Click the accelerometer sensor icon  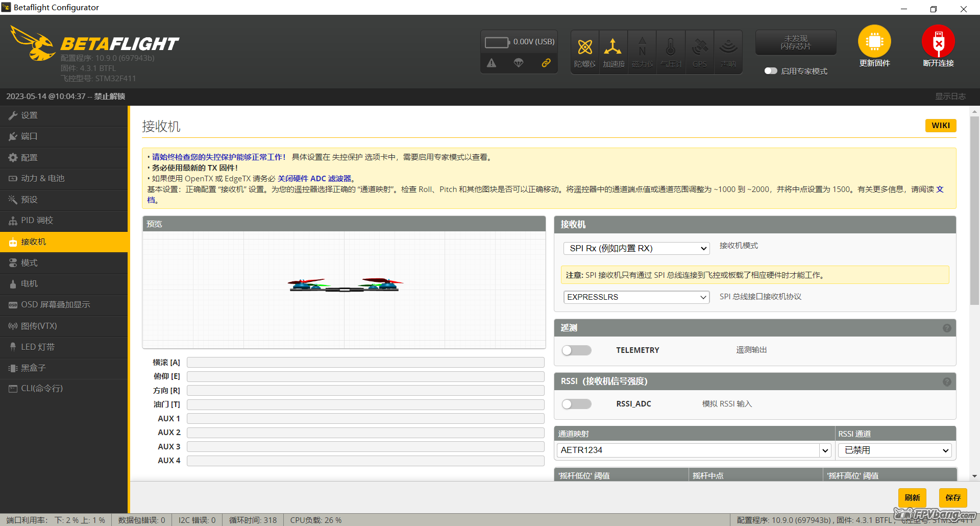pyautogui.click(x=612, y=47)
